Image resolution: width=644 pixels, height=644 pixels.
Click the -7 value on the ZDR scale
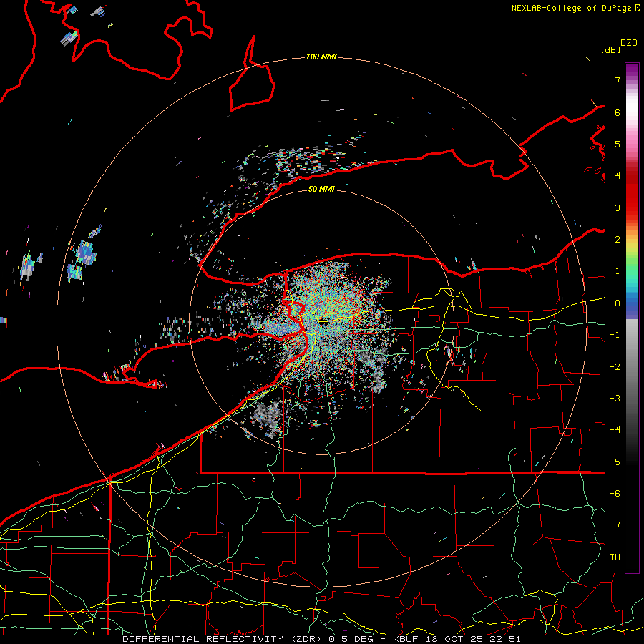pyautogui.click(x=615, y=525)
